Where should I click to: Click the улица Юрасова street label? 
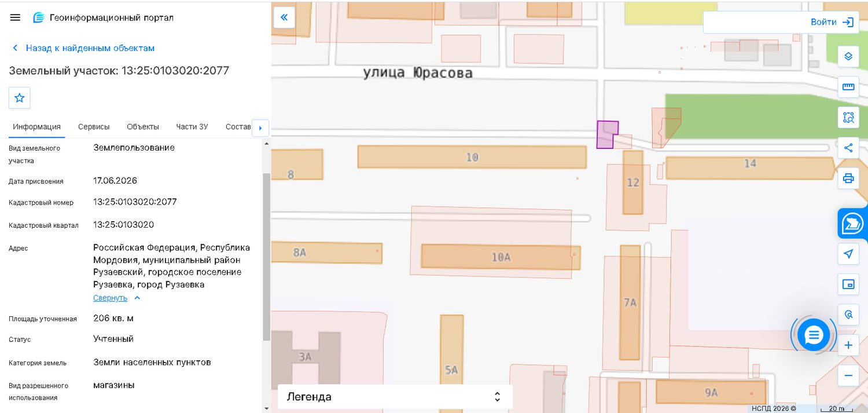tap(418, 73)
